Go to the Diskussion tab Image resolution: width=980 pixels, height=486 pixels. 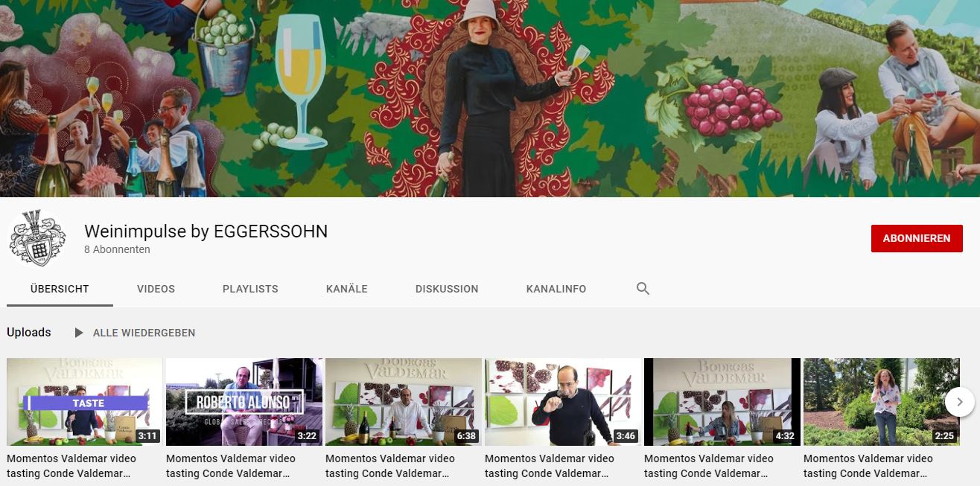[447, 289]
